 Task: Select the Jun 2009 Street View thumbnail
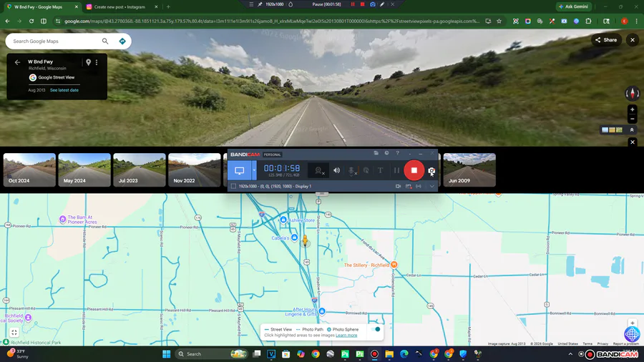tap(469, 170)
